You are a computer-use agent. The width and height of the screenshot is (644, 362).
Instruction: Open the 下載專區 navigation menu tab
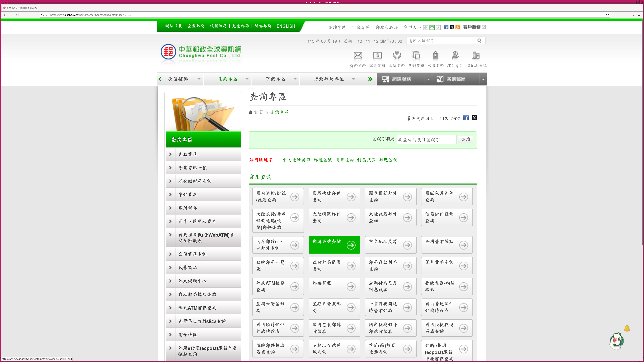click(x=276, y=79)
